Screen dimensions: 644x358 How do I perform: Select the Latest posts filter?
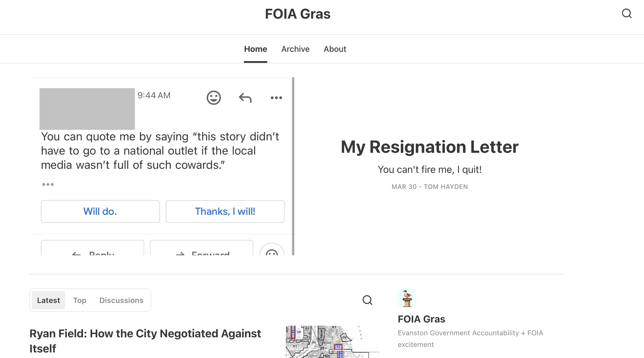tap(48, 300)
